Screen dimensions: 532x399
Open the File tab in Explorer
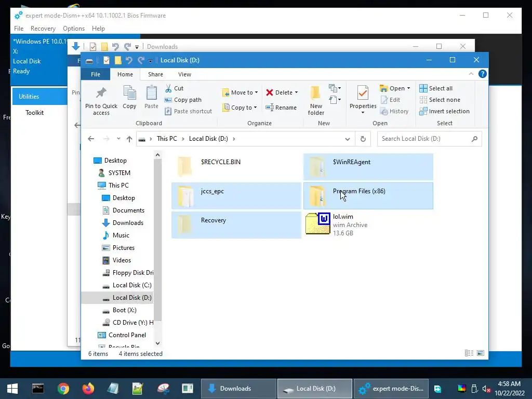pyautogui.click(x=96, y=74)
